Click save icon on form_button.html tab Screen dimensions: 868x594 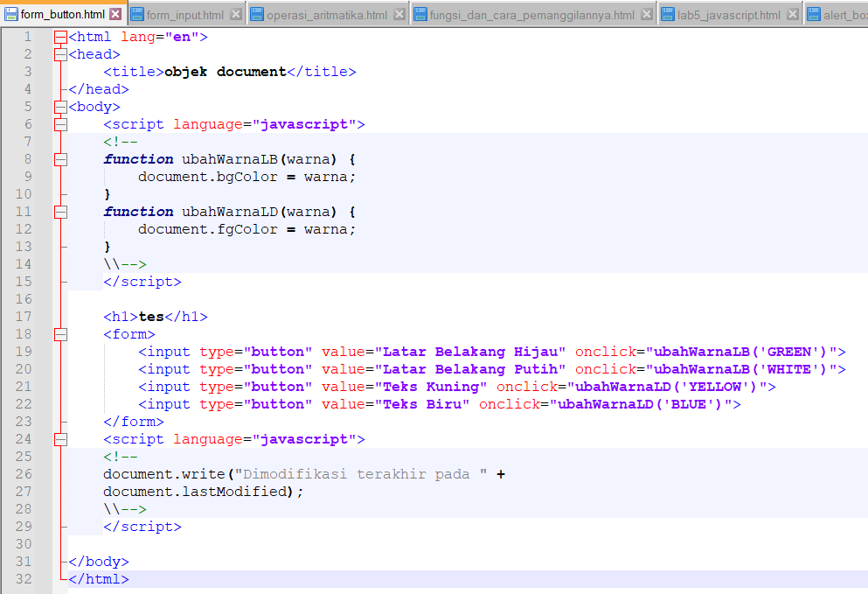point(11,14)
